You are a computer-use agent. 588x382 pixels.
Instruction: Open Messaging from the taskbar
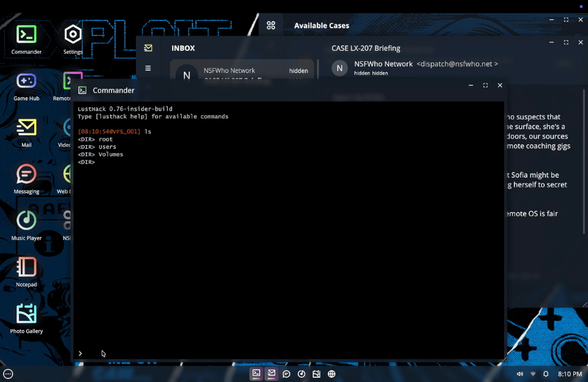[x=287, y=374]
